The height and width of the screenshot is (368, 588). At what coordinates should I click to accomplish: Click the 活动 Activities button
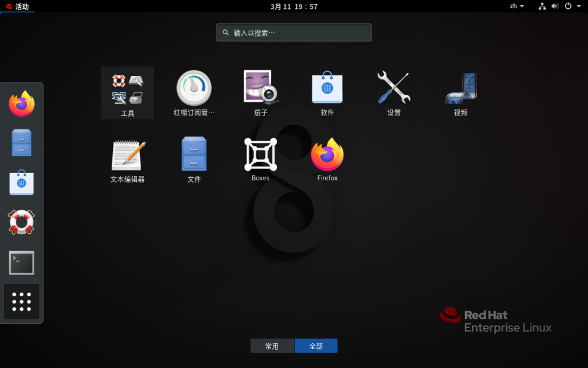[x=17, y=6]
